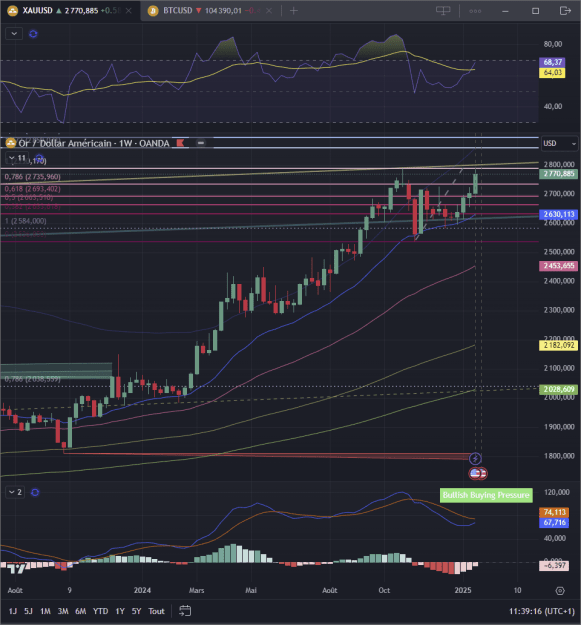Close the BTCUSD tab
581x625 pixels.
[269, 11]
